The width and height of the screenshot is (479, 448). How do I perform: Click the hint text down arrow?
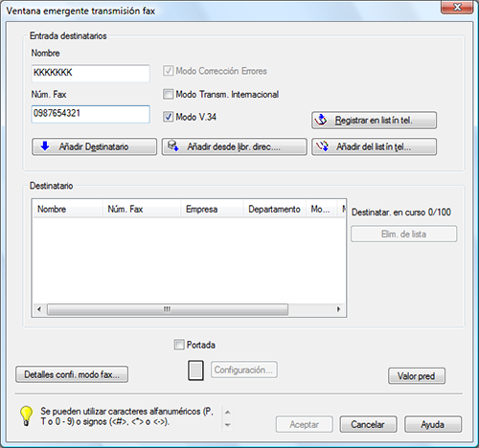[227, 425]
